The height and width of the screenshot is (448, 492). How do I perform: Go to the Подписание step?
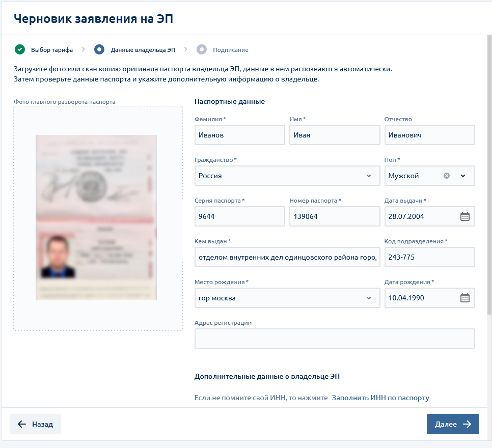tap(230, 50)
